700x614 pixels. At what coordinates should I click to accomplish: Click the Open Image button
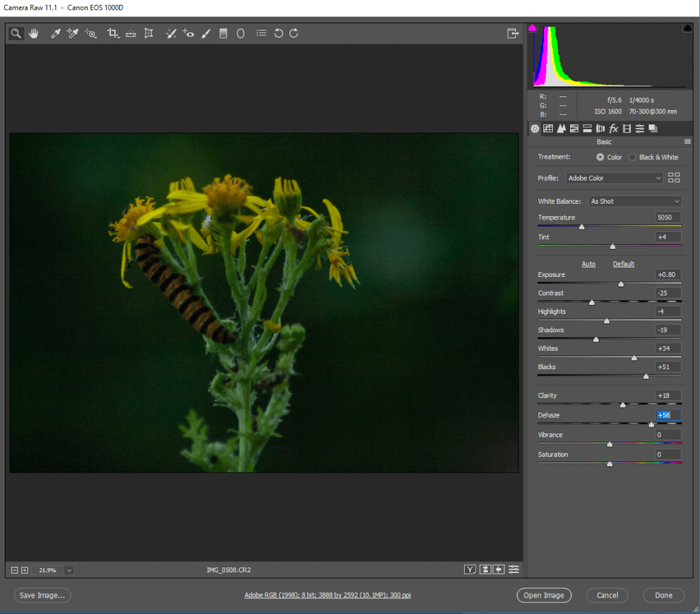543,596
